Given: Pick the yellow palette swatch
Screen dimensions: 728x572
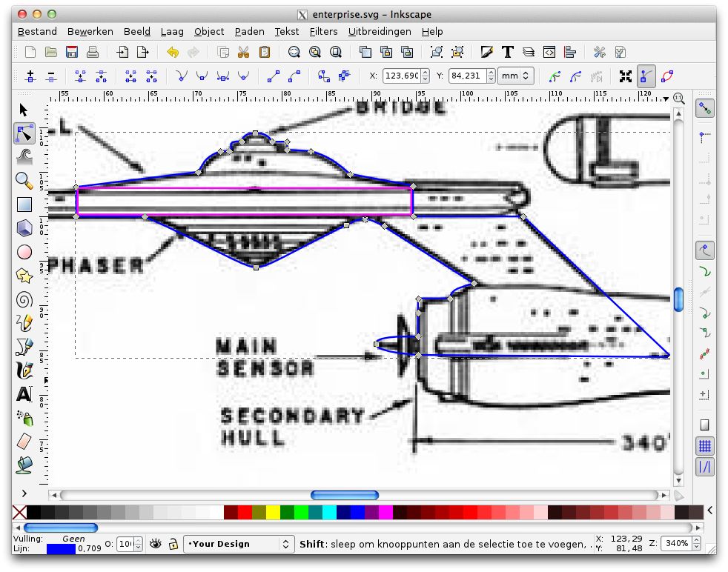Looking at the screenshot, I should click(x=273, y=512).
